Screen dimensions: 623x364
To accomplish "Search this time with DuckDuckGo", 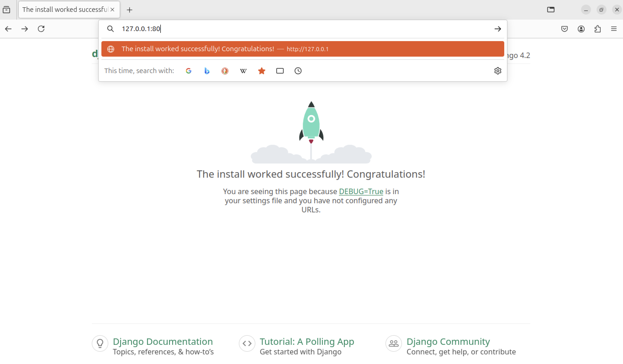I will (225, 71).
